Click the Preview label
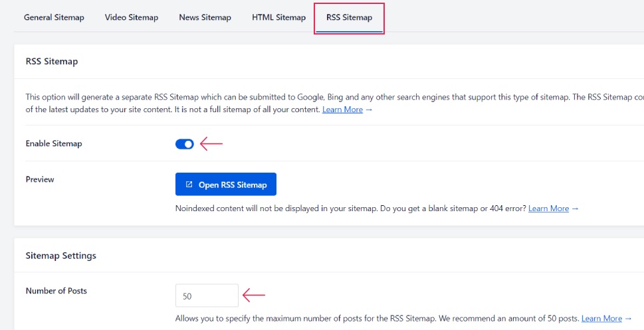The image size is (644, 330). point(40,179)
